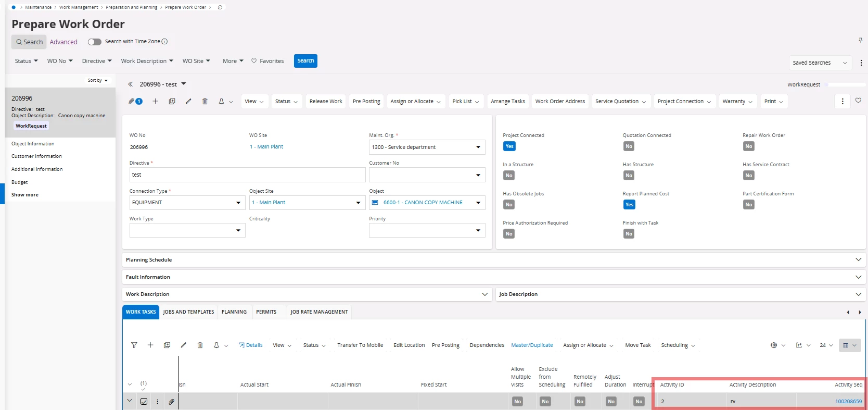Toggle Search with Time Zone switch
The height and width of the screenshot is (410, 868).
tap(94, 42)
